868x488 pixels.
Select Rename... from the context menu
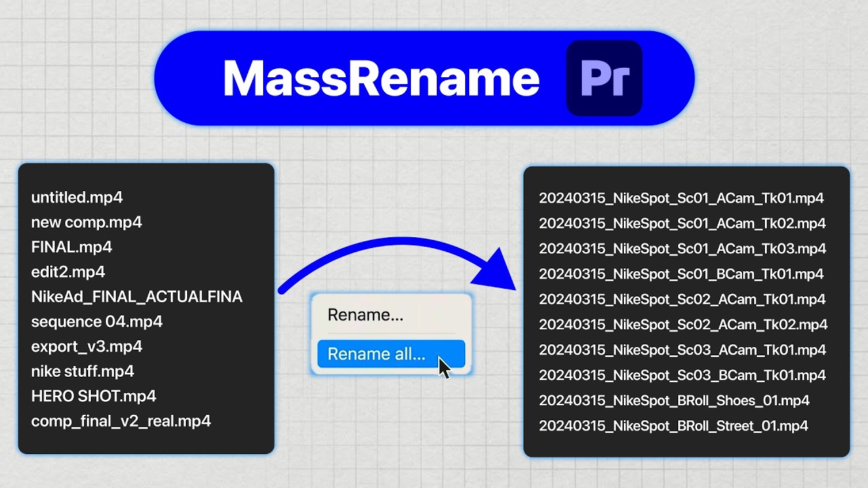366,314
